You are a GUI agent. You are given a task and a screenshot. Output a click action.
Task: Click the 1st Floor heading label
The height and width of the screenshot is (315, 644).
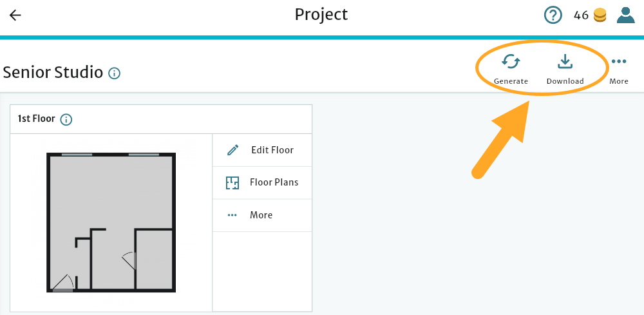[x=36, y=119]
